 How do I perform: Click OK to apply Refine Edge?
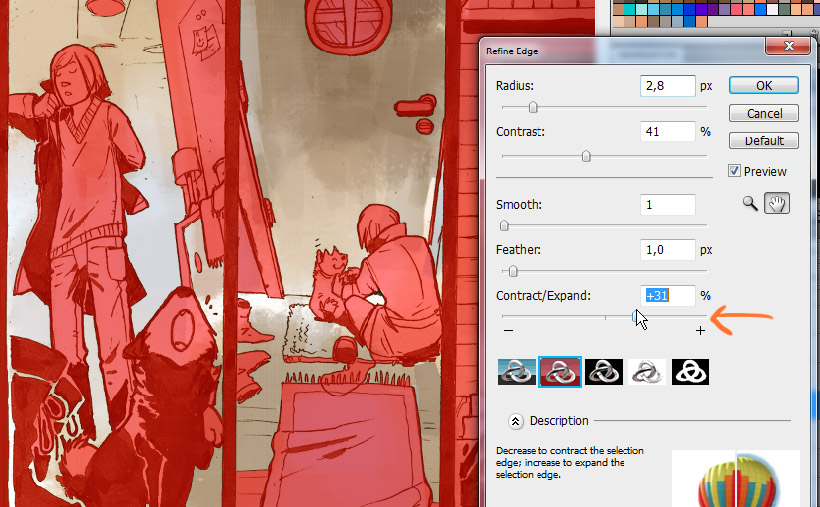pyautogui.click(x=764, y=86)
